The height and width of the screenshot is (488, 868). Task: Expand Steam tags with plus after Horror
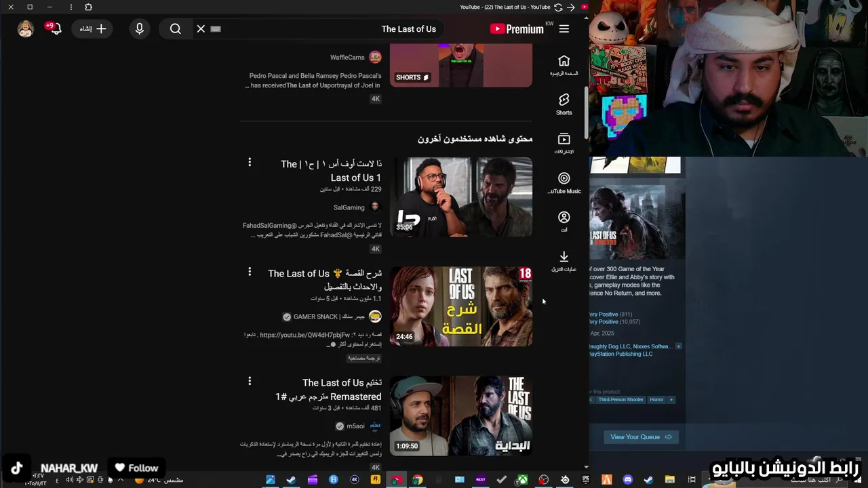coord(671,400)
